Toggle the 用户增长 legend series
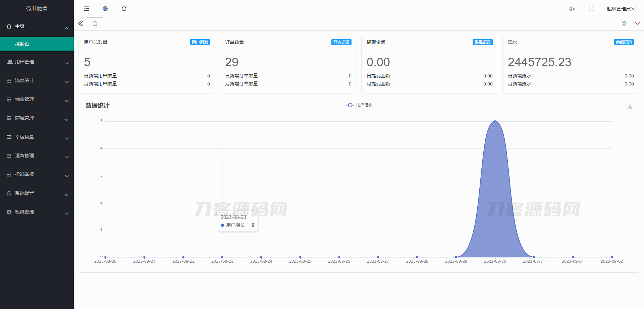This screenshot has height=309, width=644. 359,105
